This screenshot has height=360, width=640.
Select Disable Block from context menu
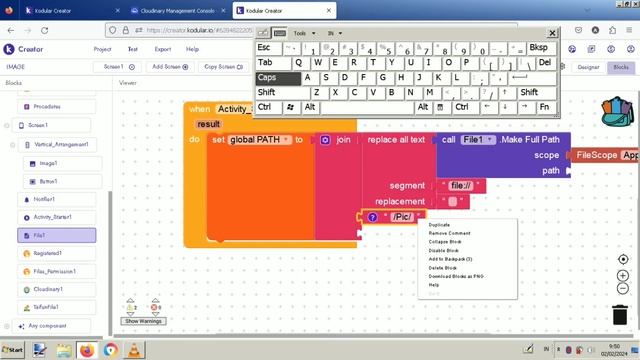[444, 251]
